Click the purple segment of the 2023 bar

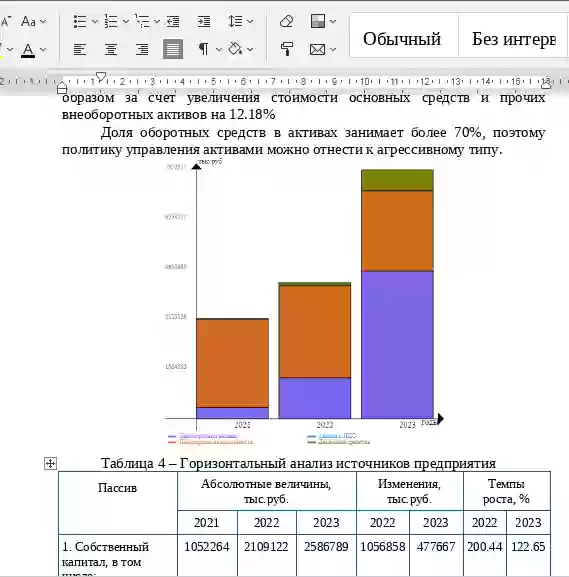pos(397,345)
